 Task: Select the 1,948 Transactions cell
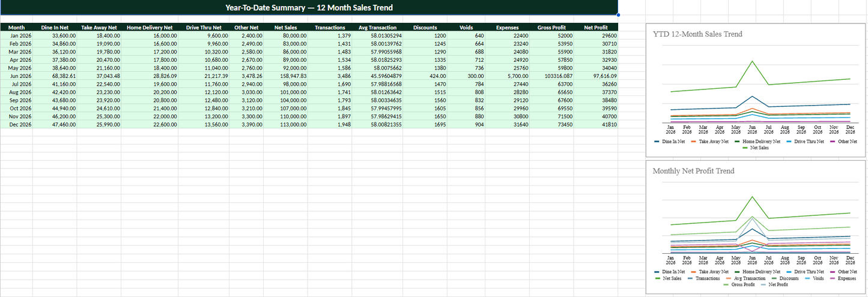(x=330, y=124)
